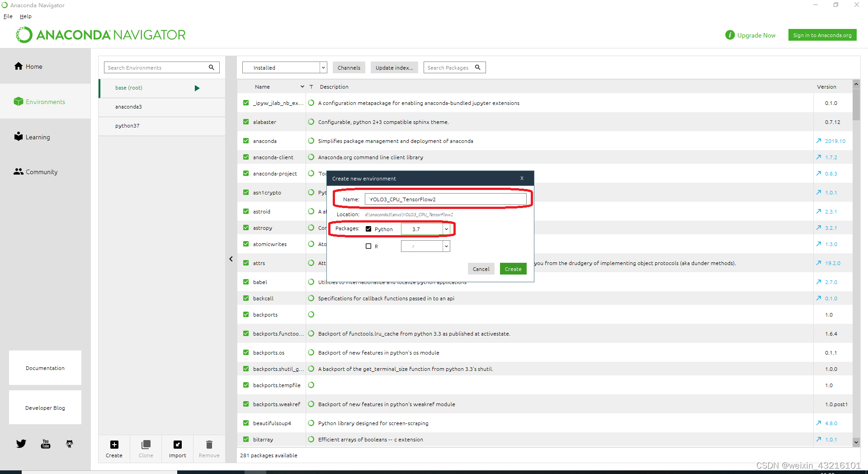Viewport: 868px width, 474px height.
Task: Open the File menu
Action: click(x=8, y=16)
